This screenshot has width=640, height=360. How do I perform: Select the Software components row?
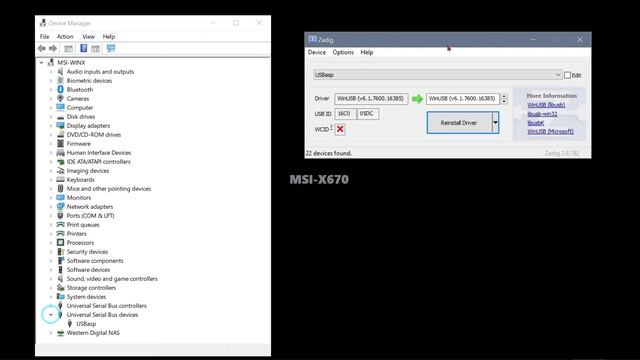click(95, 260)
